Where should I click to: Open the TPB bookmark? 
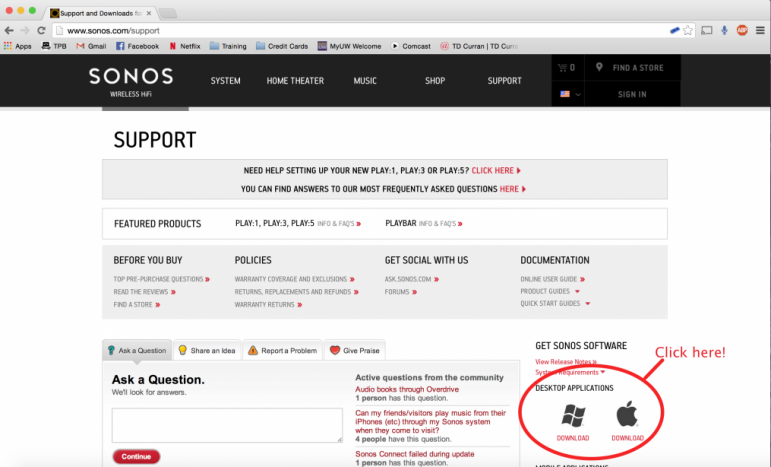click(x=54, y=46)
